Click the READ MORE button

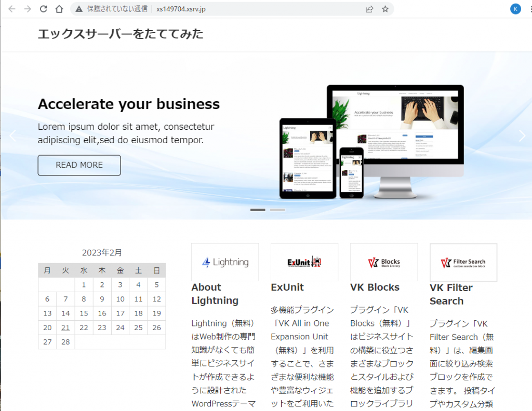coord(79,165)
